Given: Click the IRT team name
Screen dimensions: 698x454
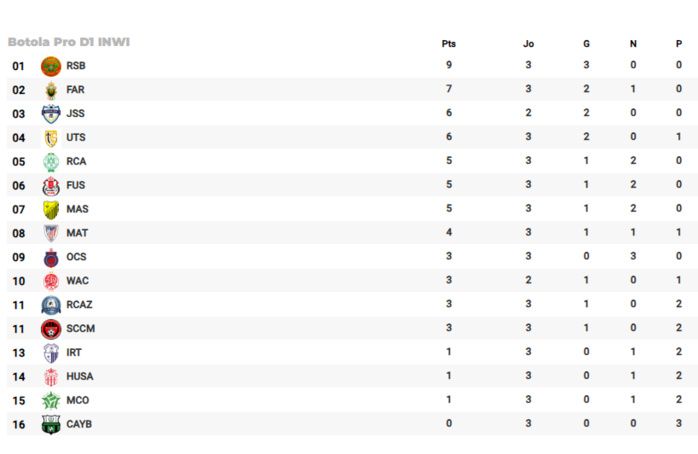Looking at the screenshot, I should pyautogui.click(x=75, y=353).
